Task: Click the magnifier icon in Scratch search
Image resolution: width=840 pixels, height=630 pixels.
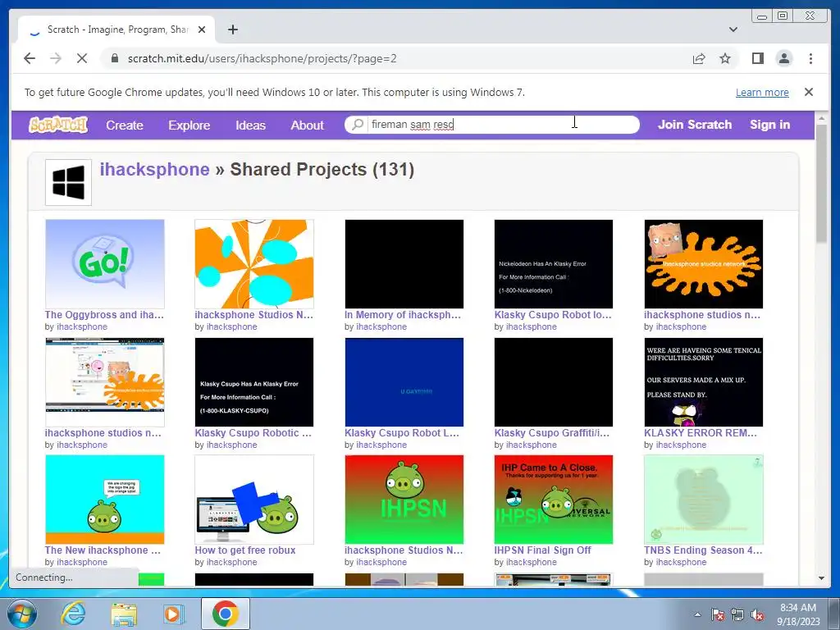Action: click(358, 125)
